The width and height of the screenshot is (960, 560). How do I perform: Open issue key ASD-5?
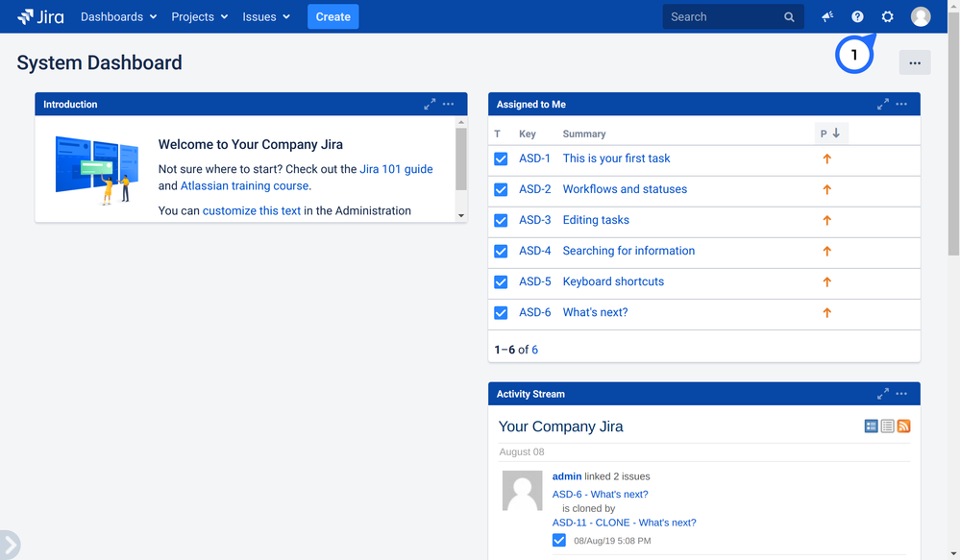point(535,281)
